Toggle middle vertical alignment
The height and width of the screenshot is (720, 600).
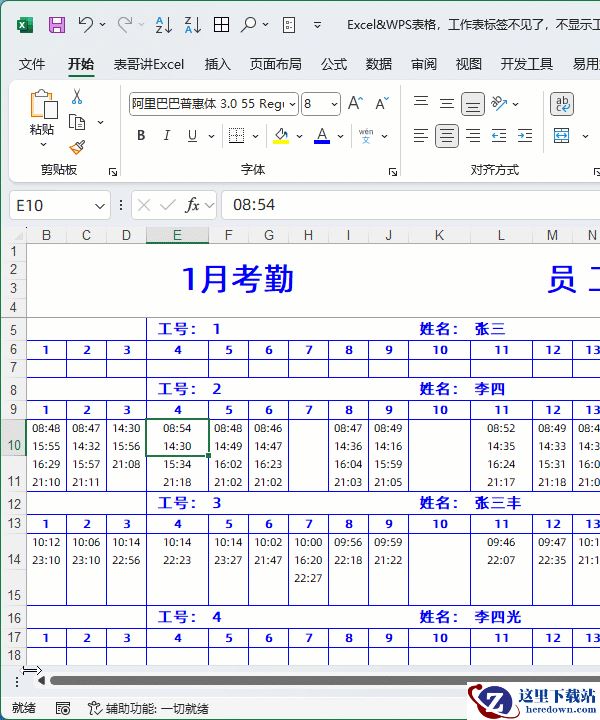click(x=447, y=103)
